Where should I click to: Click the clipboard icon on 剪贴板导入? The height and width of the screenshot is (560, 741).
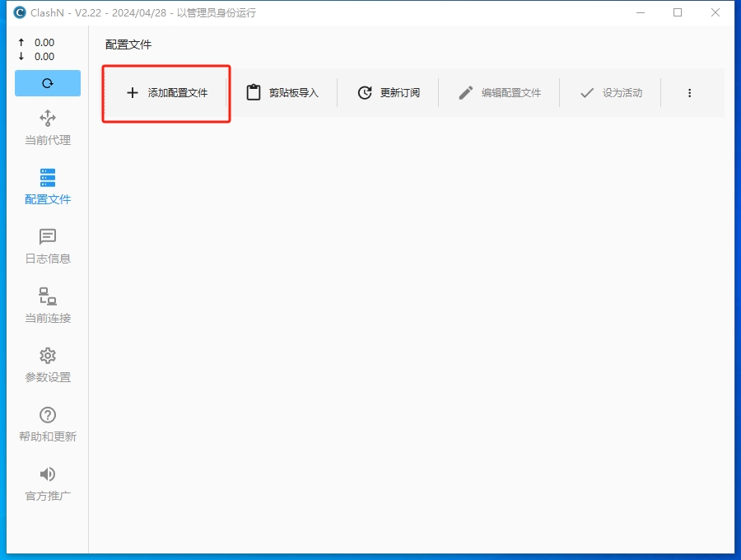point(253,92)
